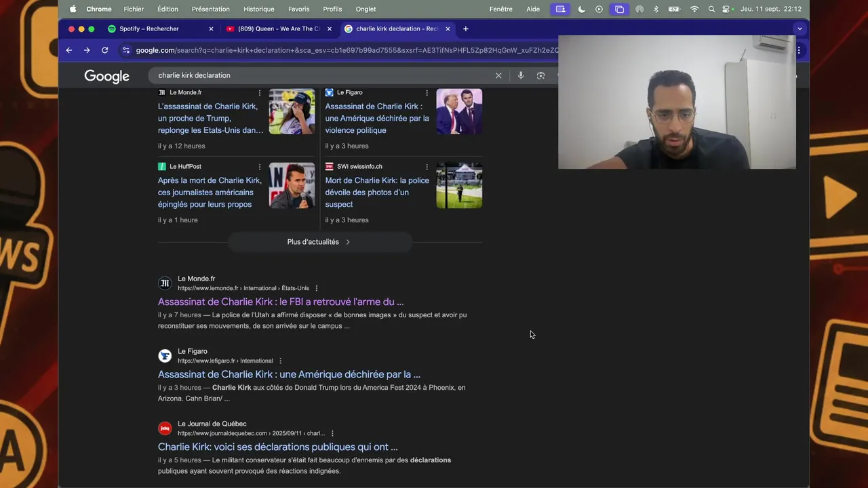The image size is (868, 488).
Task: Open result Assassinat de Charlie Kirk : le FBI
Action: point(281,302)
